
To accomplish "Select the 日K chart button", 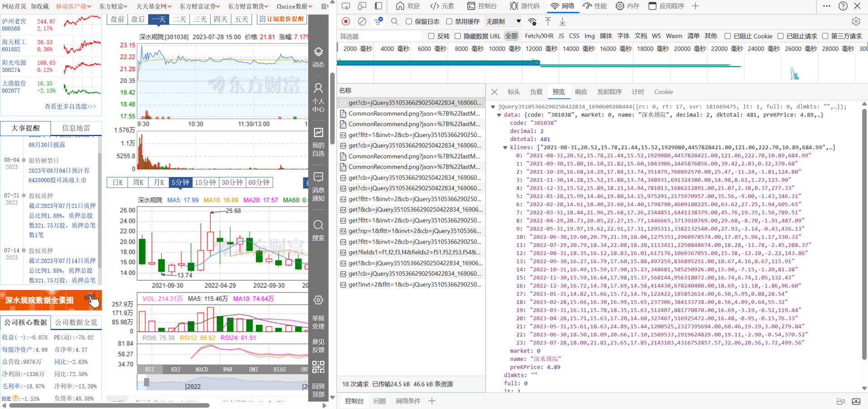I will coord(118,182).
